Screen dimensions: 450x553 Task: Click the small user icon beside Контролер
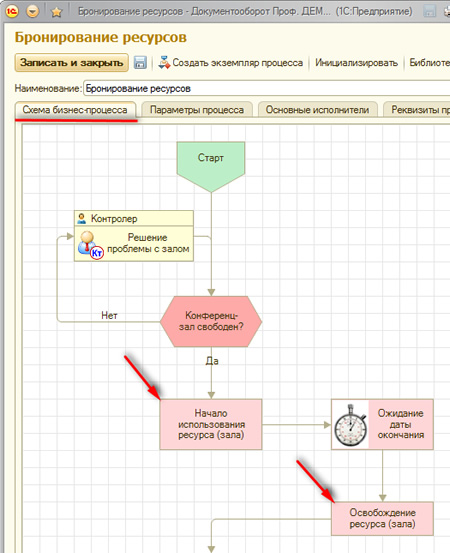[82, 219]
